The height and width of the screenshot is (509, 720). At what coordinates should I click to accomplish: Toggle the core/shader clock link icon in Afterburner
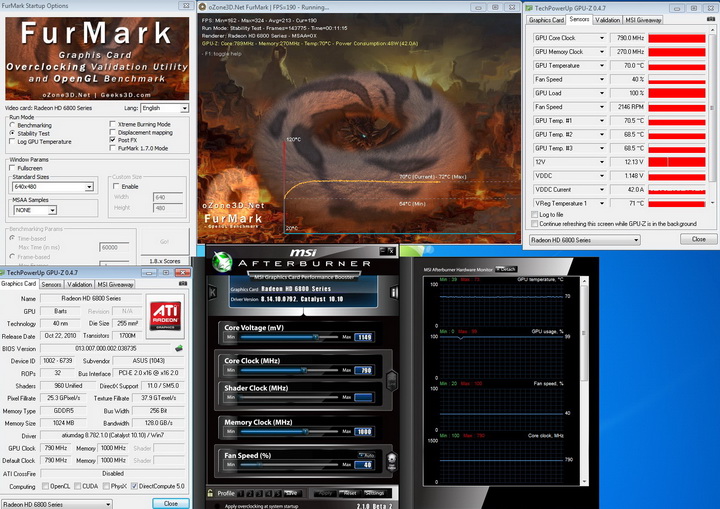[x=392, y=380]
